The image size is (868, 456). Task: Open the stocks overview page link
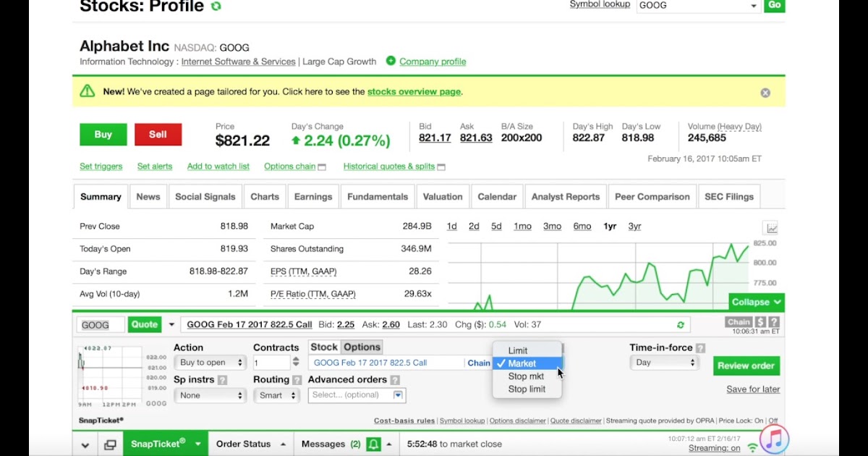414,92
